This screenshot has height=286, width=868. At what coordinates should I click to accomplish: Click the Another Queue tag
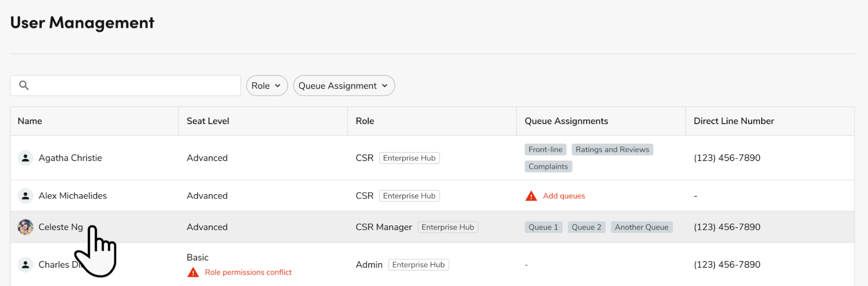pos(641,227)
